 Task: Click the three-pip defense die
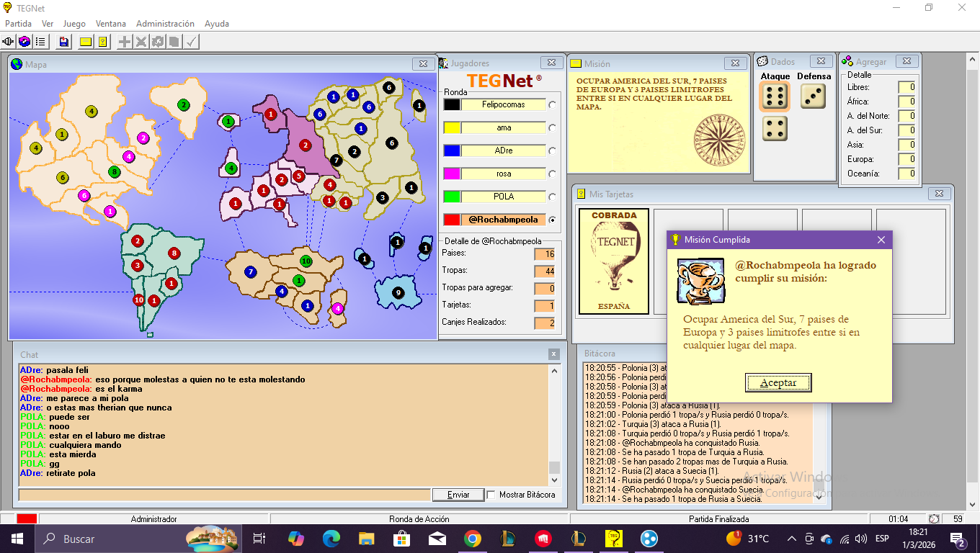coord(814,96)
